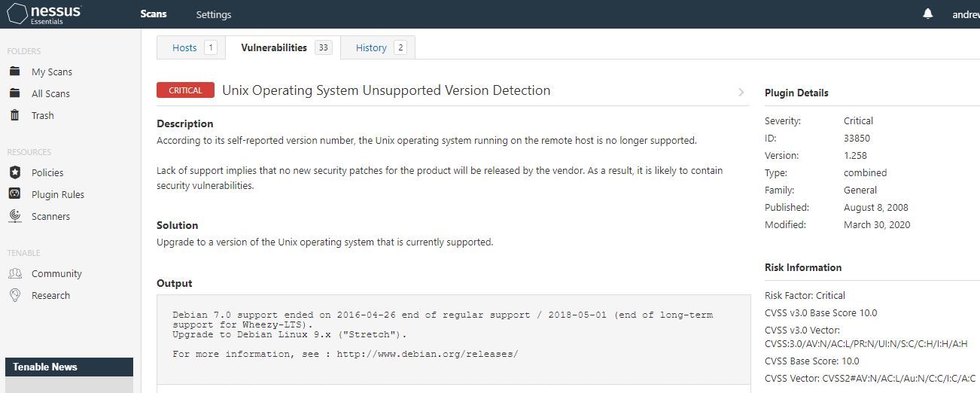Click the Scanners icon in sidebar
This screenshot has height=393, width=980.
pos(14,216)
